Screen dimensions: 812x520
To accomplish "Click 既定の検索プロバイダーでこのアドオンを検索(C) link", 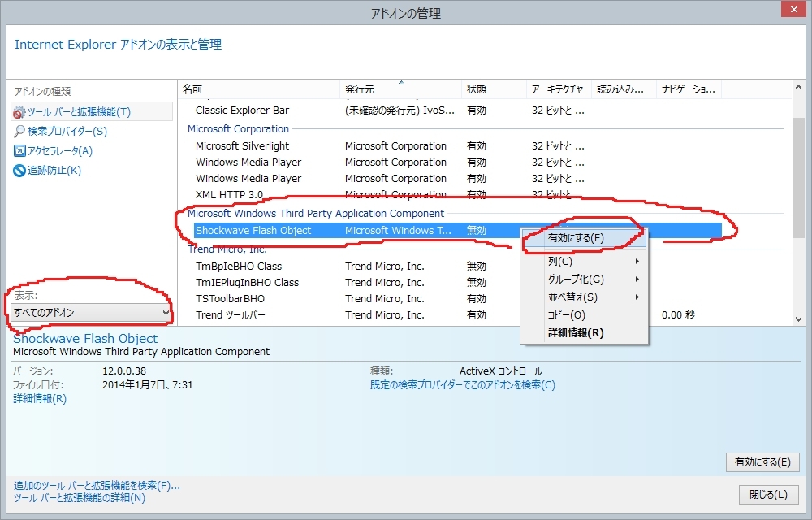I will (463, 385).
